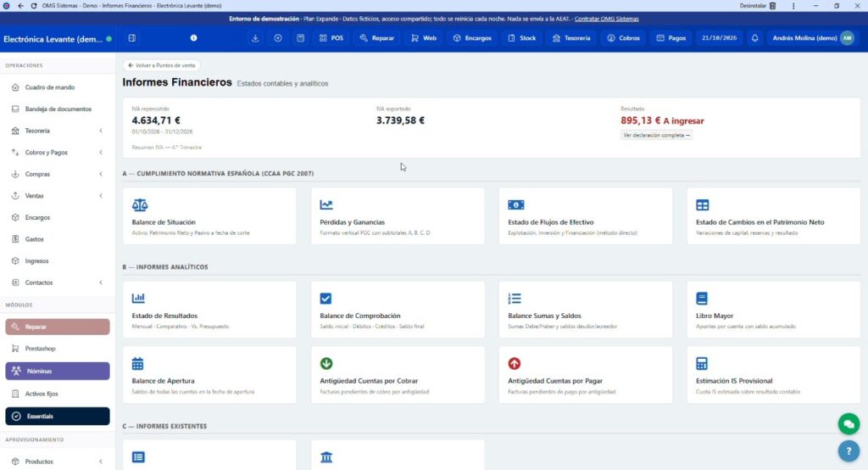Open Encargos in the top bar
Viewport: 868px width, 470px height.
click(x=472, y=38)
